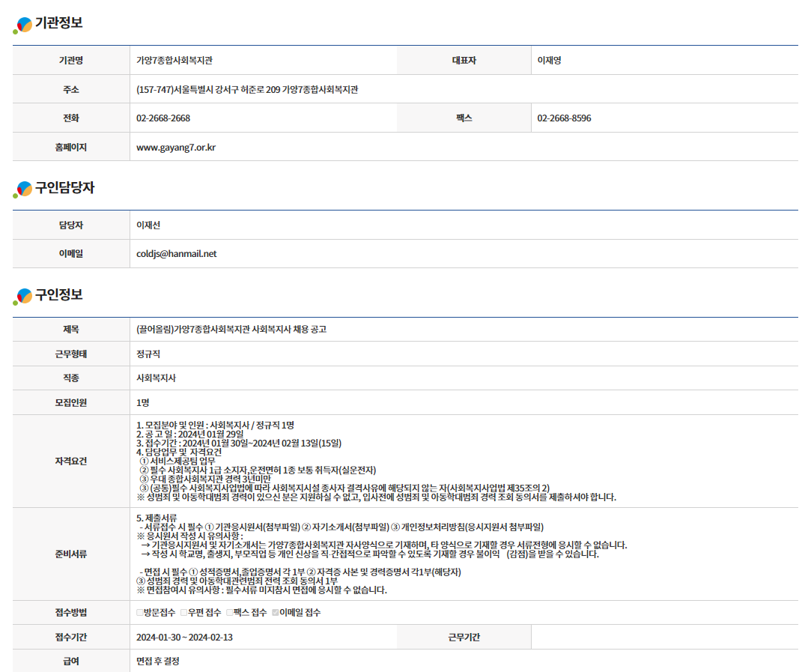Click the employment type value 정규직
The height and width of the screenshot is (672, 811).
pyautogui.click(x=148, y=354)
